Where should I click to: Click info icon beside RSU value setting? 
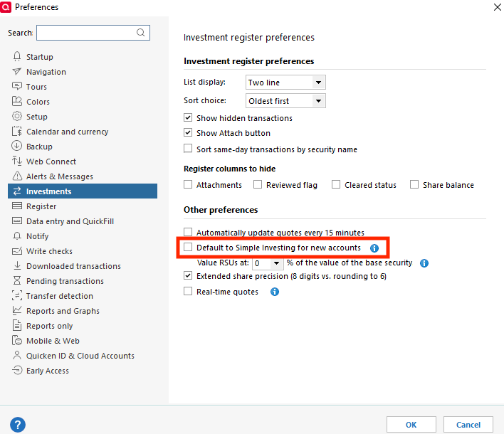(424, 263)
